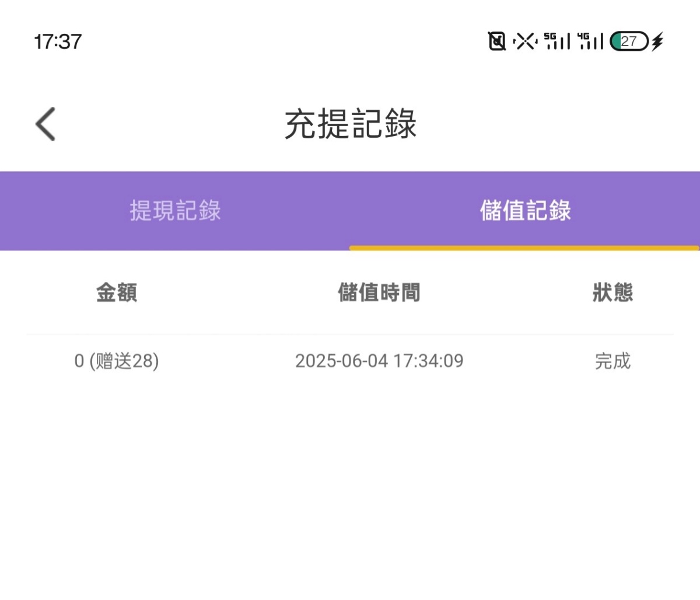Tap the 金額 column header
The height and width of the screenshot is (600, 700).
tap(117, 292)
